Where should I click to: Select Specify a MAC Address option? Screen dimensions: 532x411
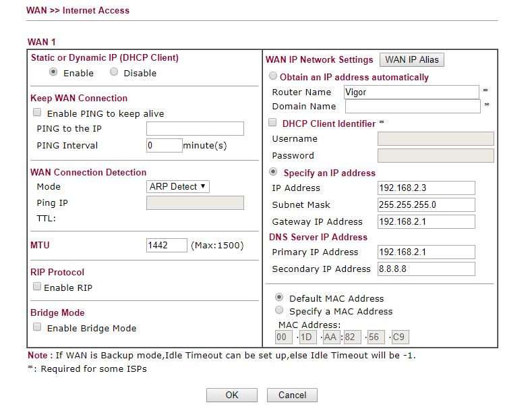pos(279,311)
